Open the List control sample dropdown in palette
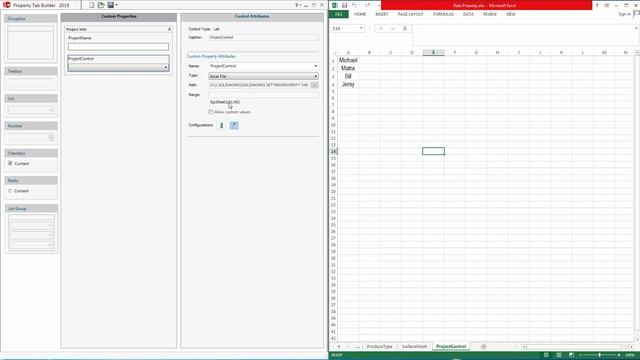Image resolution: width=640 pixels, height=360 pixels. pyautogui.click(x=51, y=110)
